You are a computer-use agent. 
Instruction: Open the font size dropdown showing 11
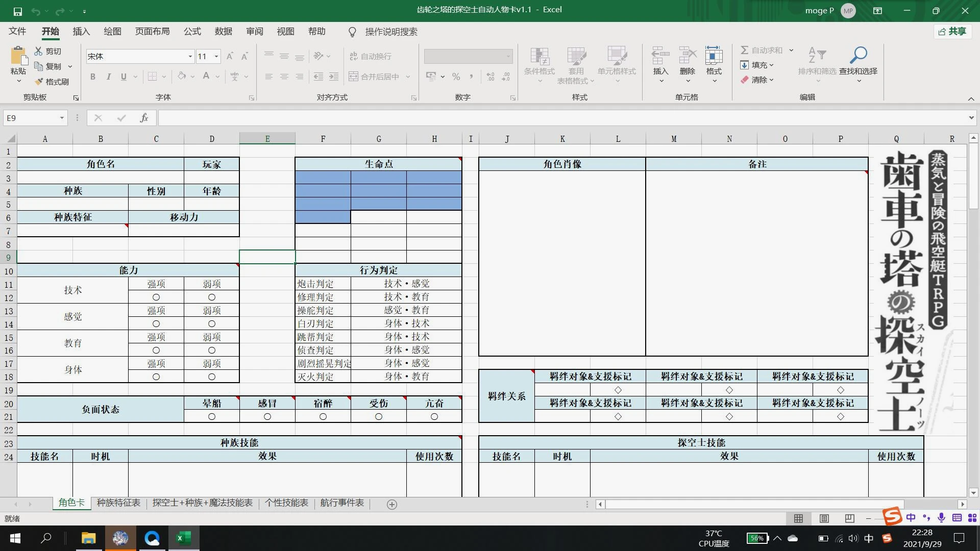[216, 57]
